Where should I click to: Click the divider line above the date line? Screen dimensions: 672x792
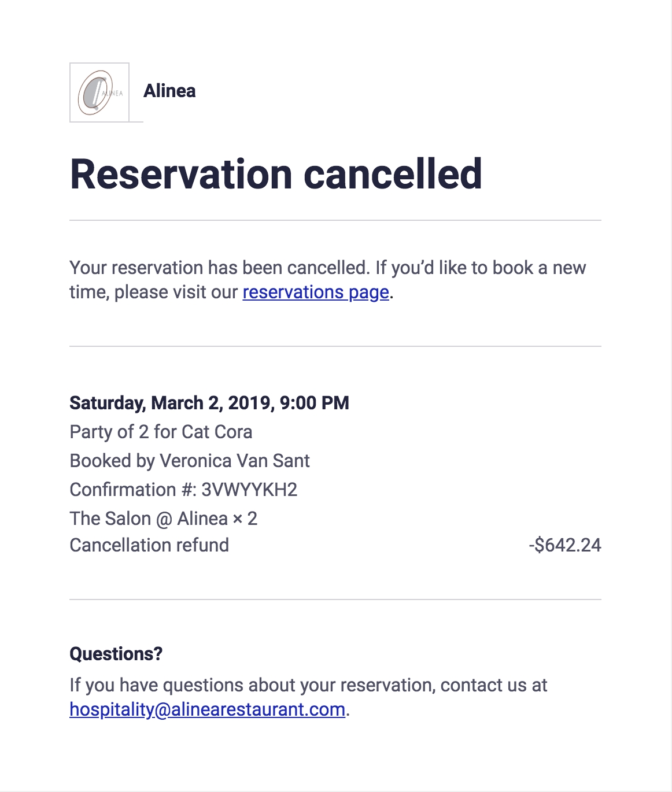point(335,346)
